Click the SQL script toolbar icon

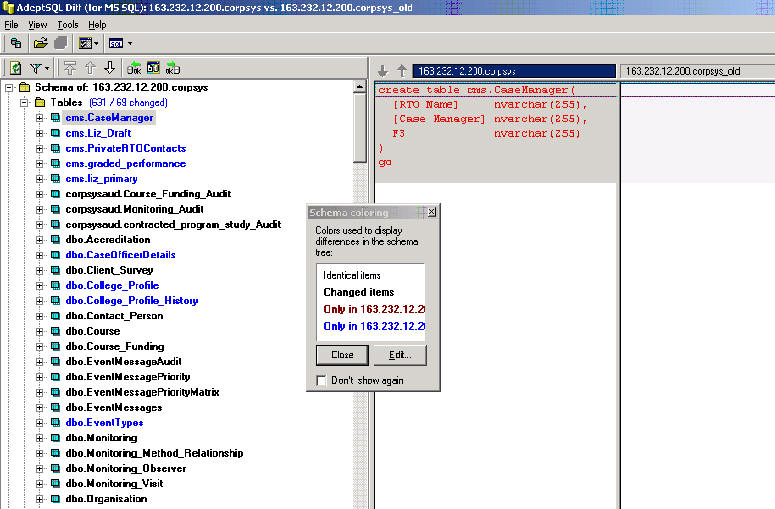[x=116, y=43]
